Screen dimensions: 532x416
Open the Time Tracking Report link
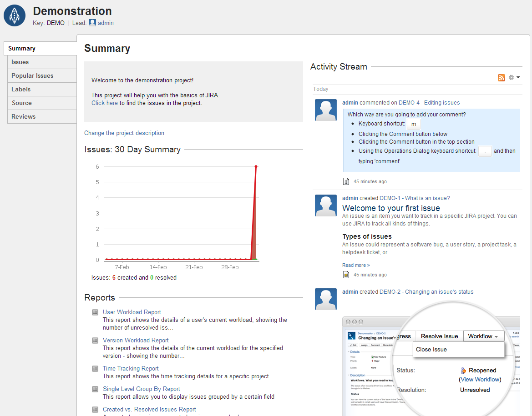pos(131,368)
